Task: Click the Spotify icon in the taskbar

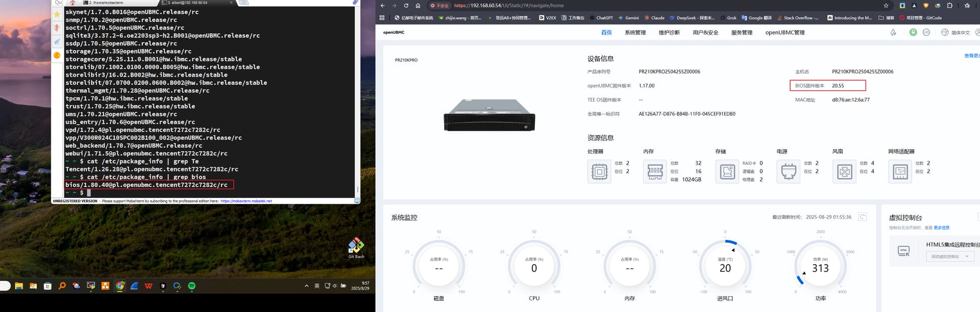Action: point(192,286)
